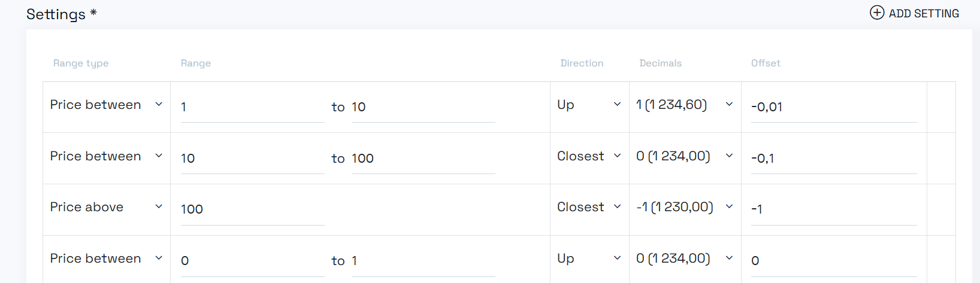The height and width of the screenshot is (283, 980).
Task: Open the Direction dropdown in the 10 to 100 row
Action: [x=589, y=156]
